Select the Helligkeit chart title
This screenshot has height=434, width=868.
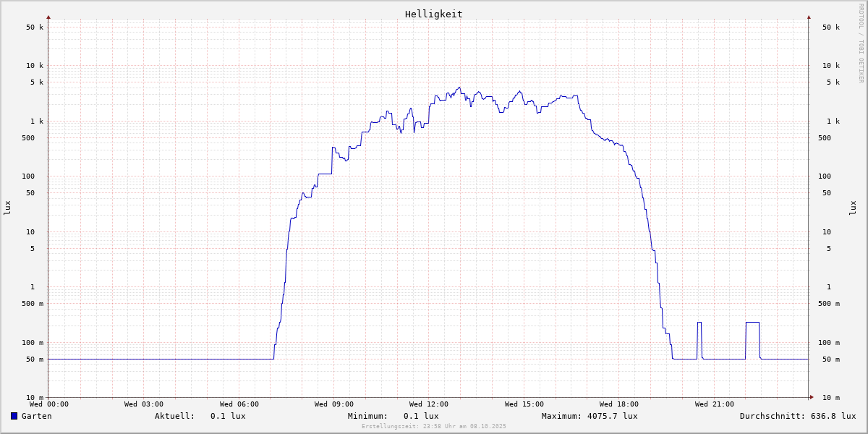433,14
